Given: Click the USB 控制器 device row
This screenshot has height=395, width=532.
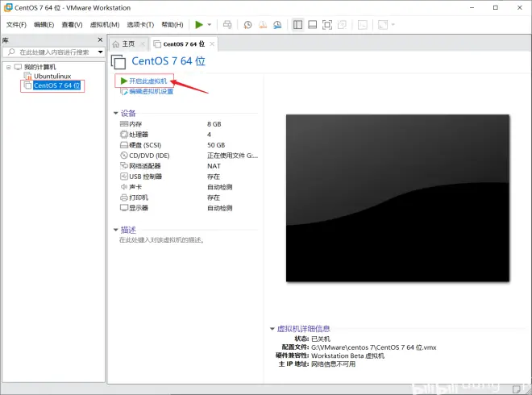Looking at the screenshot, I should point(189,177).
